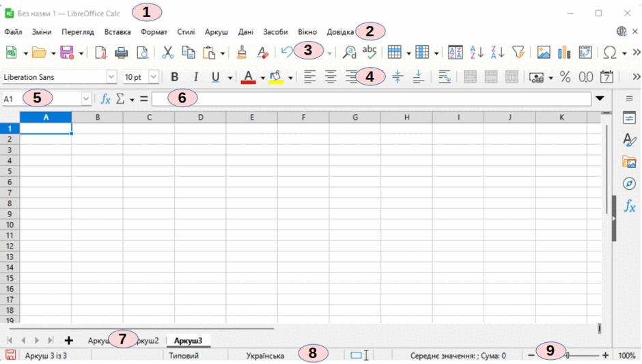Click the Paste clipboard icon
This screenshot has height=364, width=642.
coord(209,53)
